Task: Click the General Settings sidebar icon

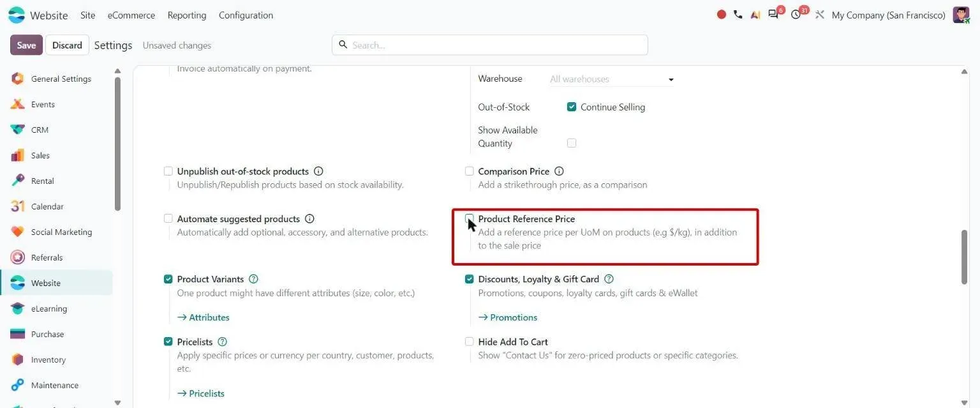Action: (18, 79)
